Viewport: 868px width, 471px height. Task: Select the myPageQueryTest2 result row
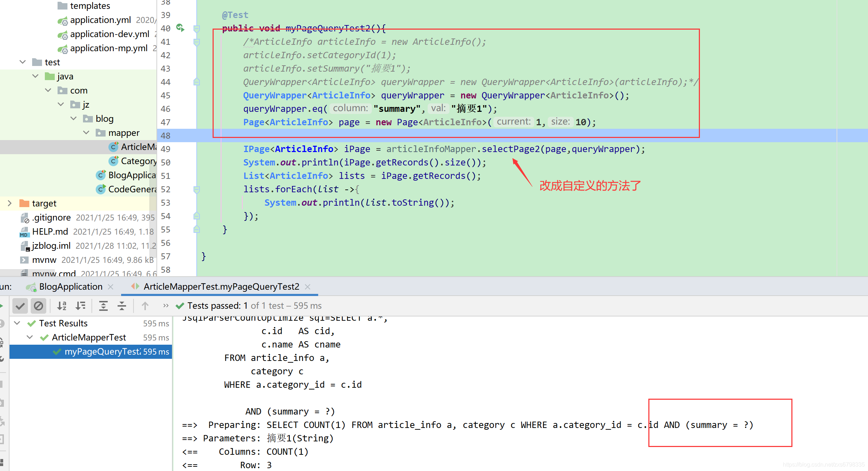[91, 352]
